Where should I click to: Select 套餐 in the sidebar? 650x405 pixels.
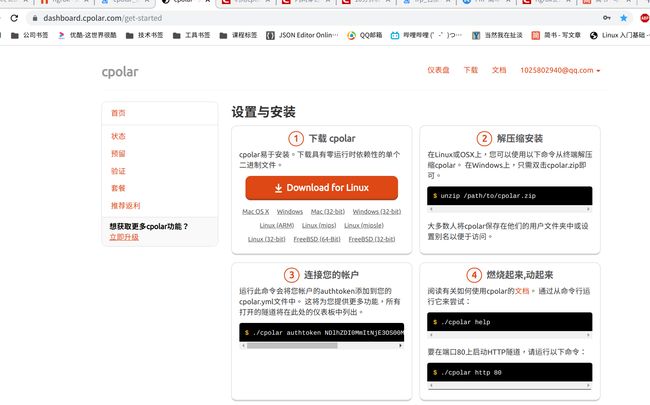118,188
